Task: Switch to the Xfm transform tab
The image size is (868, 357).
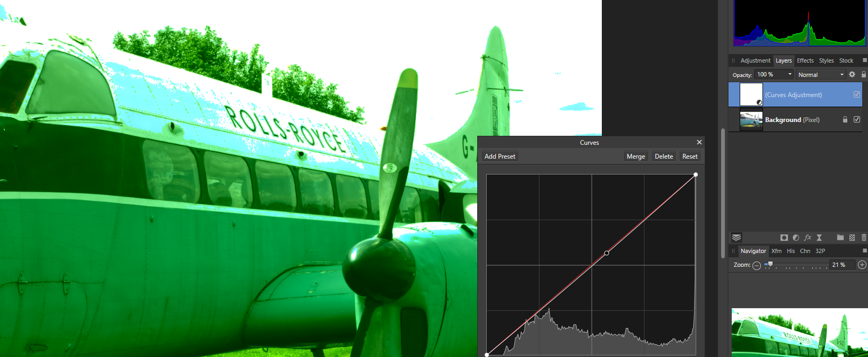Action: (776, 251)
